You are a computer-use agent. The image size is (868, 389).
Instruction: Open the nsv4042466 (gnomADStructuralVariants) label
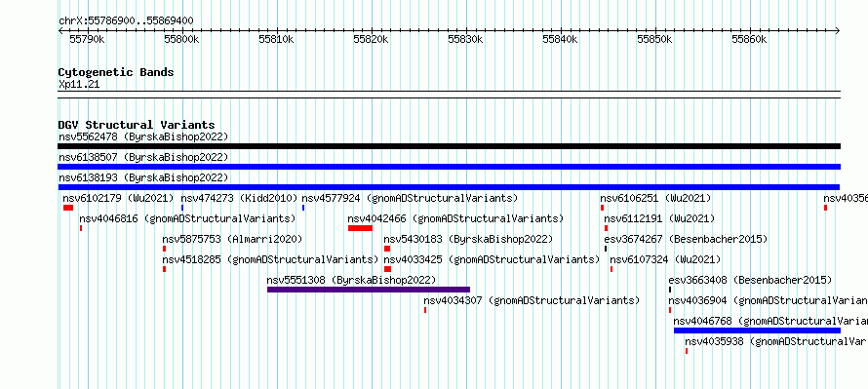[455, 218]
